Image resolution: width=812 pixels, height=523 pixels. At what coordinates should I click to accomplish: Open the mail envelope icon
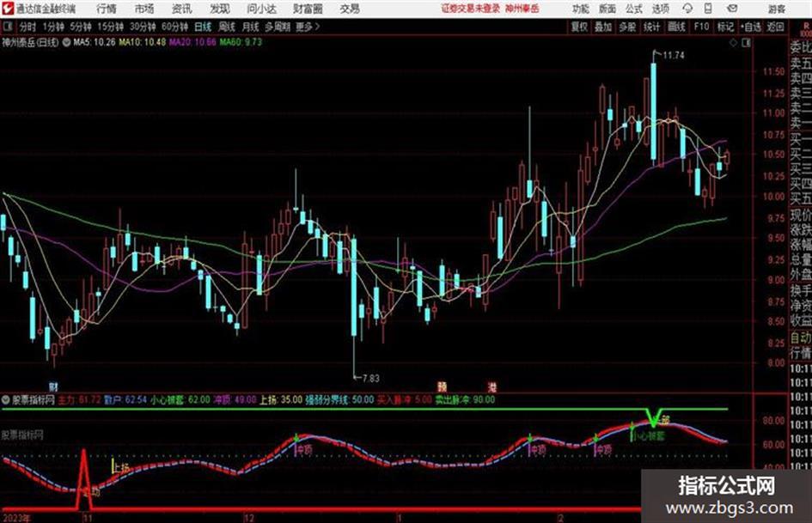tap(732, 9)
